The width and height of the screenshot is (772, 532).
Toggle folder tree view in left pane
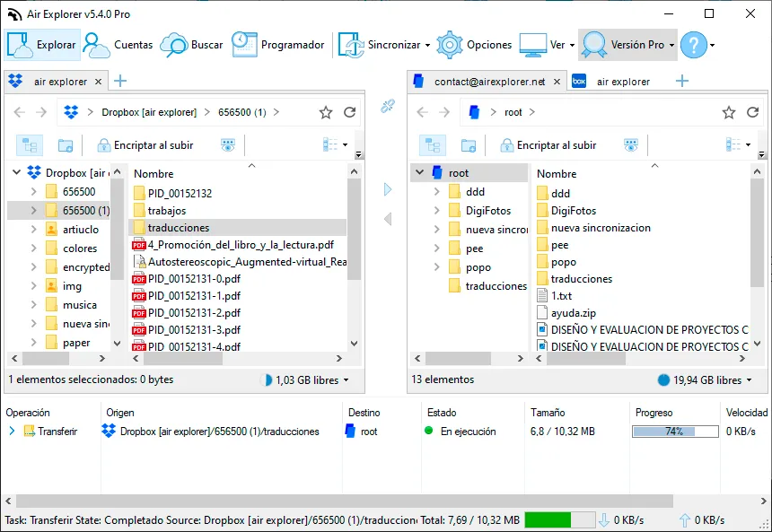tap(30, 145)
